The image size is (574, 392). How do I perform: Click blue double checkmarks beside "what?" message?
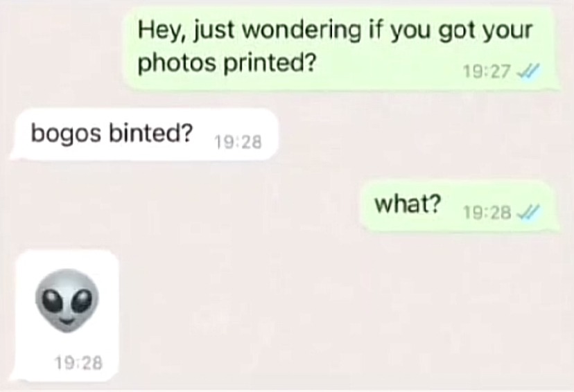point(528,212)
